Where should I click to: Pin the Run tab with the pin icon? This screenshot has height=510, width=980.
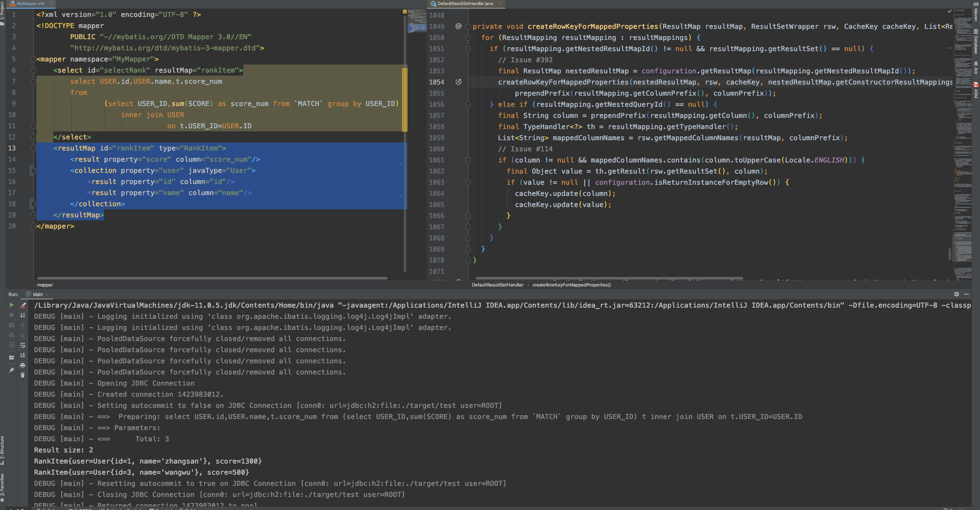[12, 370]
